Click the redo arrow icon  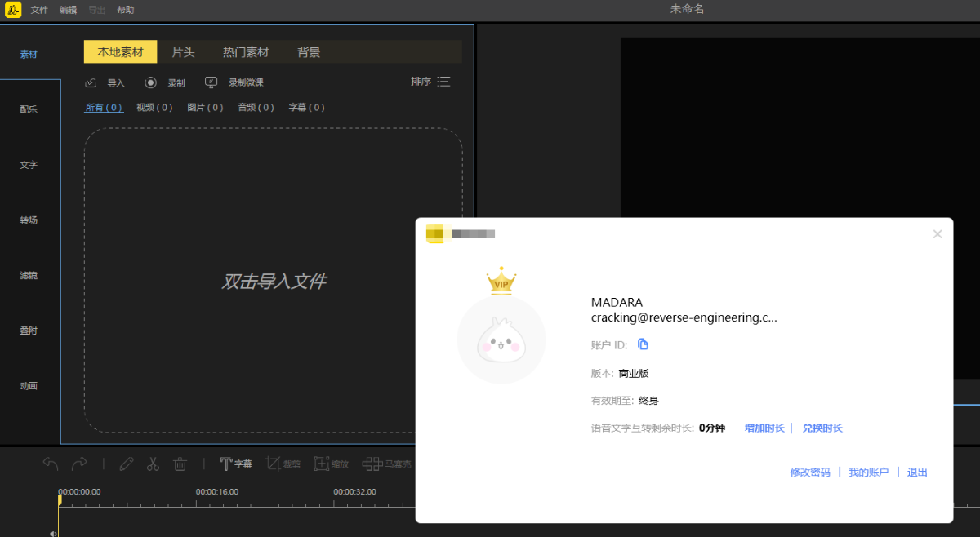[x=79, y=464]
